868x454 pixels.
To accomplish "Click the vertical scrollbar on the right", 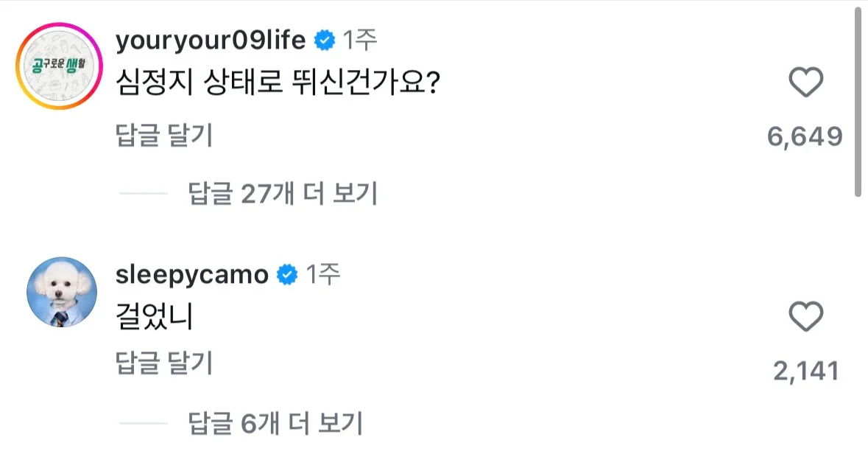I will tap(858, 103).
